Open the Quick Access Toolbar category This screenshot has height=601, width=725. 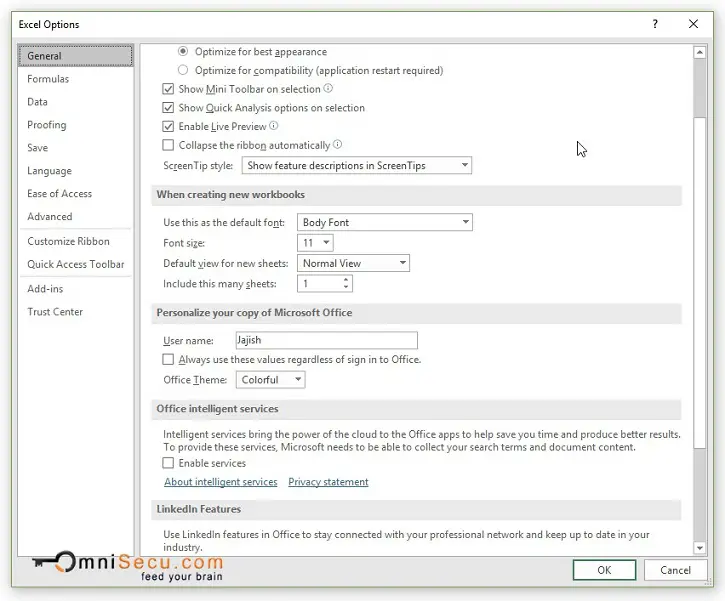[x=76, y=264]
